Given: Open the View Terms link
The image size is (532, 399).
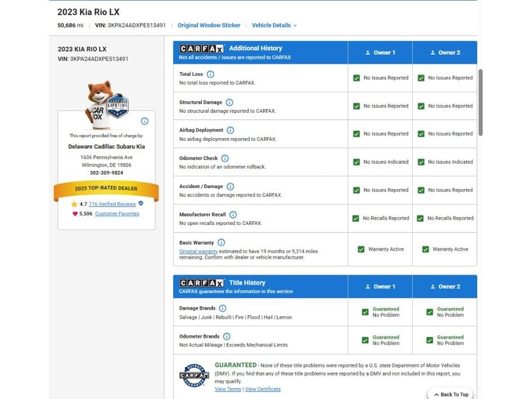Looking at the screenshot, I should pyautogui.click(x=227, y=389).
